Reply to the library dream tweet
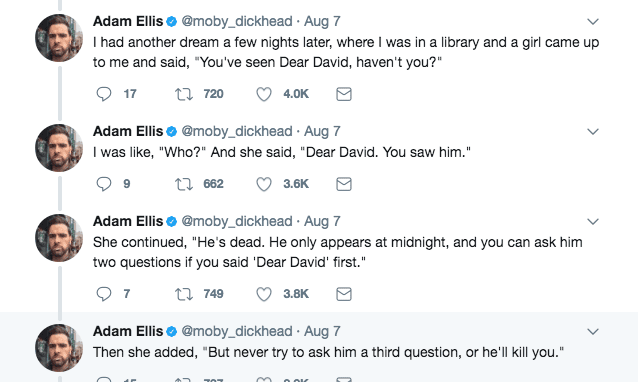Image resolution: width=638 pixels, height=382 pixels. point(104,94)
